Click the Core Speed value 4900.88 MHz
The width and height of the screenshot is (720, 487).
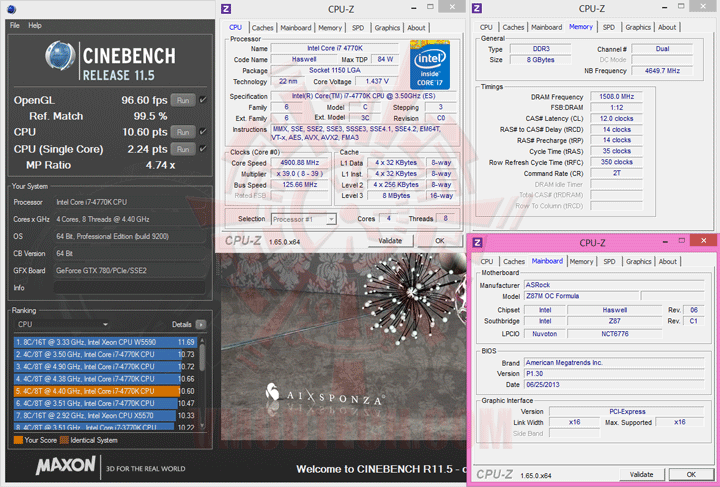pyautogui.click(x=299, y=163)
